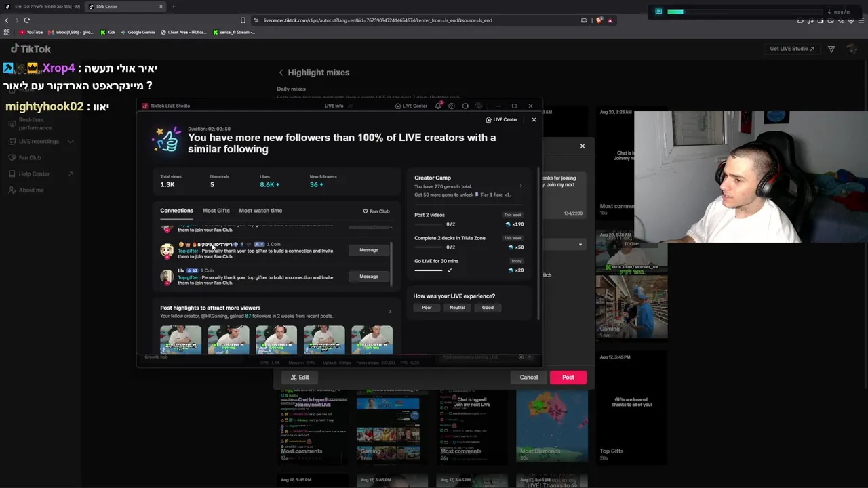Close the LIVE summary panel
Image resolution: width=868 pixels, height=488 pixels.
click(x=534, y=119)
